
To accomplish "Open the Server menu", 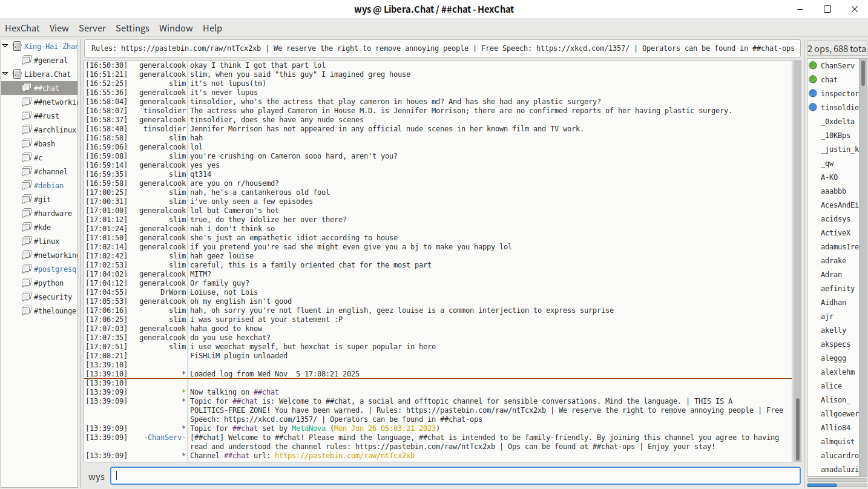I will click(x=92, y=28).
